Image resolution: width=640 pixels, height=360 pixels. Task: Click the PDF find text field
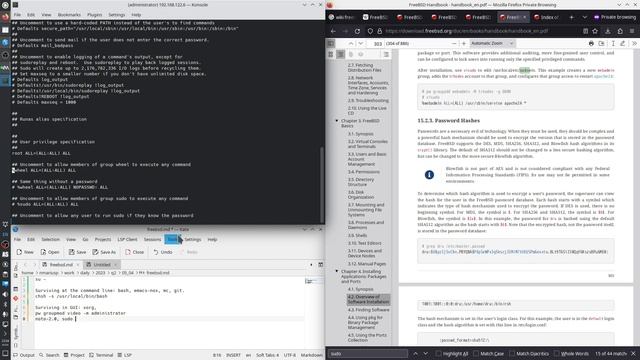pos(368,354)
